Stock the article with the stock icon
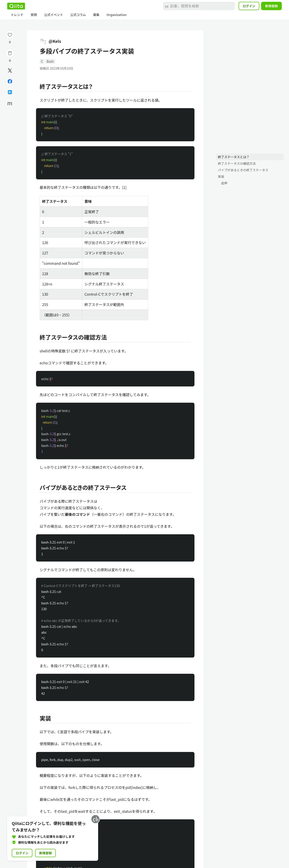The height and width of the screenshot is (868, 289). pyautogui.click(x=10, y=53)
